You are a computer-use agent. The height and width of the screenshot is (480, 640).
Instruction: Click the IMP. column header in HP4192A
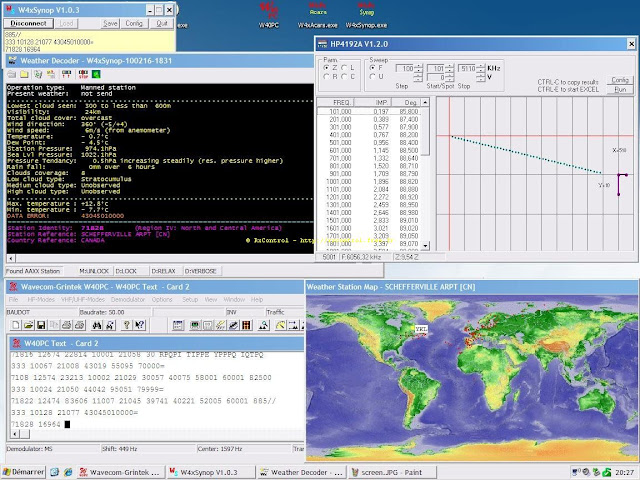[373, 102]
